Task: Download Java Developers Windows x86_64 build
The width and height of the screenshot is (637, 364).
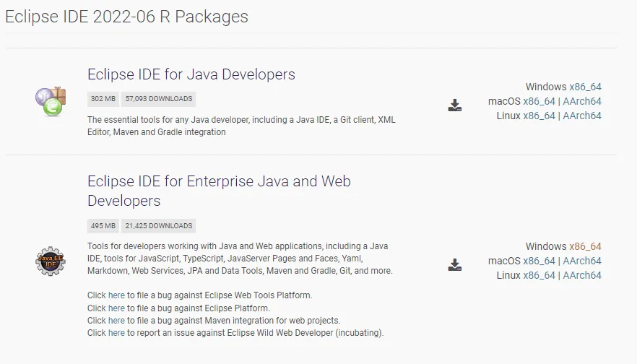Action: pos(585,87)
